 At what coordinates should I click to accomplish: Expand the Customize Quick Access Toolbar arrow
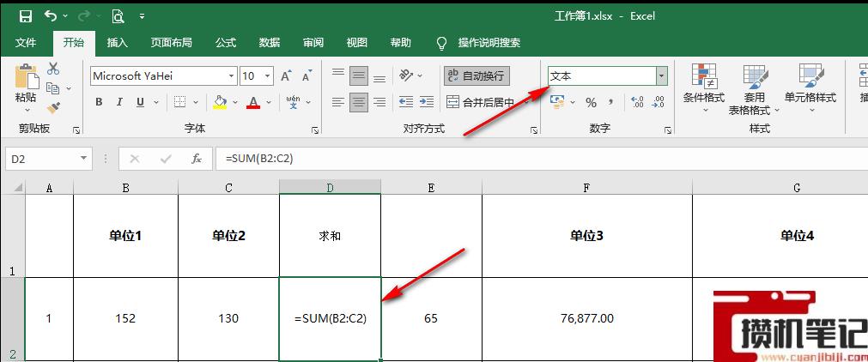coord(143,16)
